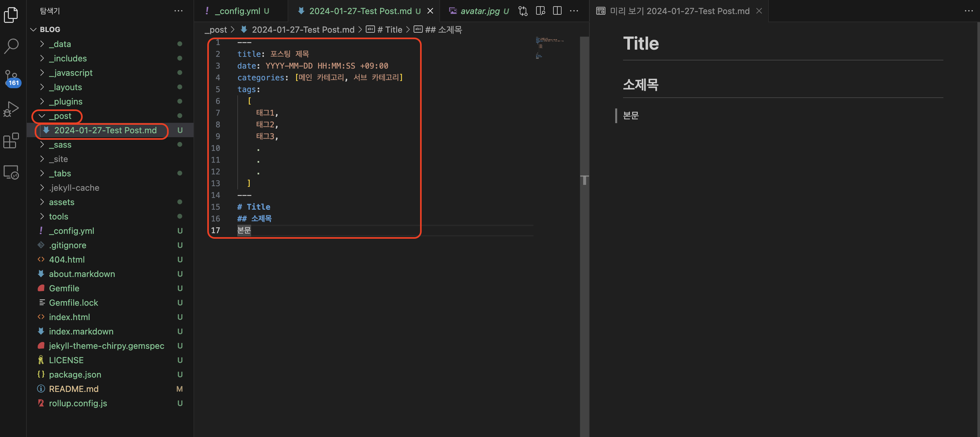The width and height of the screenshot is (980, 437).
Task: Open the Run and Debug view
Action: pyautogui.click(x=11, y=109)
